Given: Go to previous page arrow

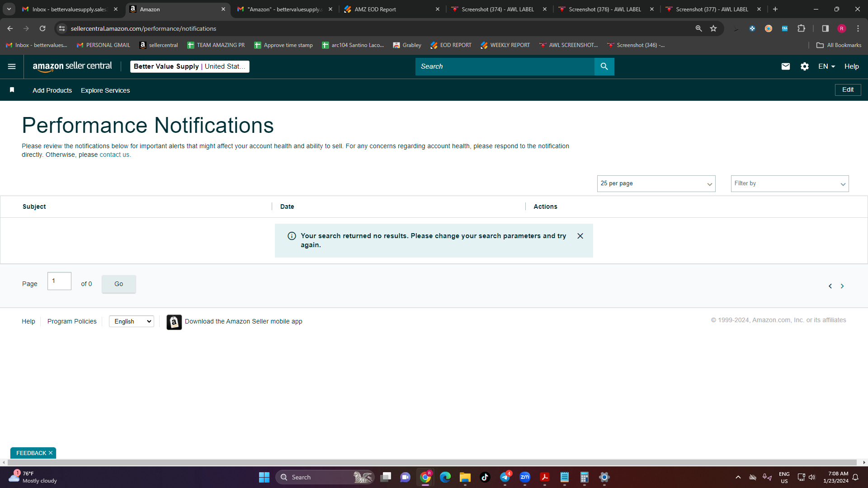Looking at the screenshot, I should click(830, 286).
